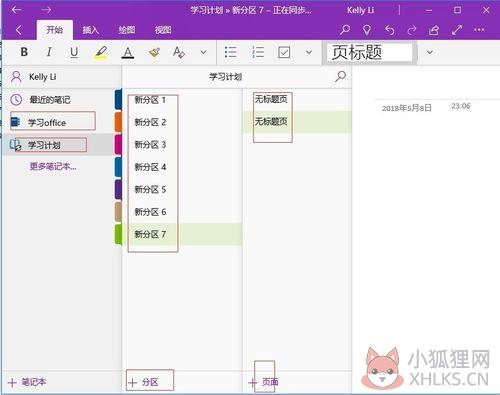Enter full screen mode

coord(457,30)
